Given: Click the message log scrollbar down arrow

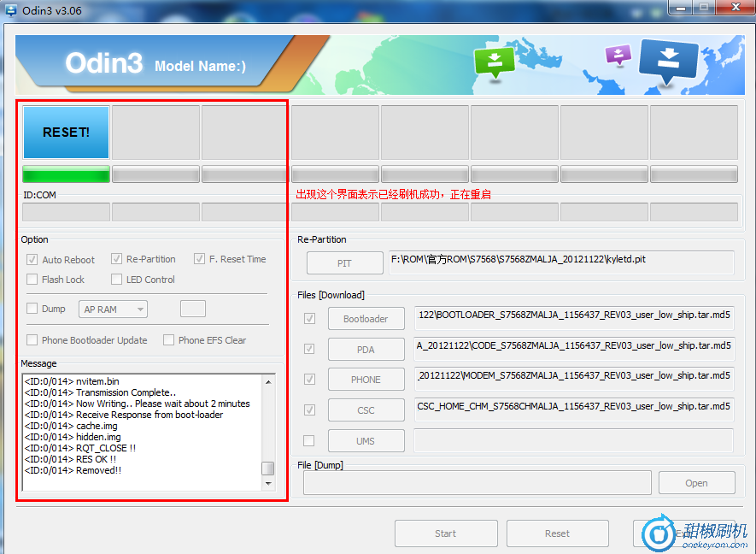Looking at the screenshot, I should click(x=267, y=469).
